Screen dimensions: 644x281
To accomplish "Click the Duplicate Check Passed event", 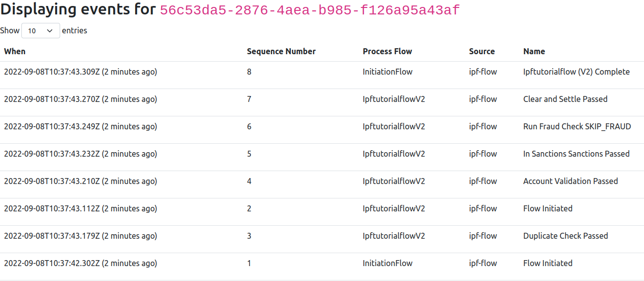I will coord(565,236).
